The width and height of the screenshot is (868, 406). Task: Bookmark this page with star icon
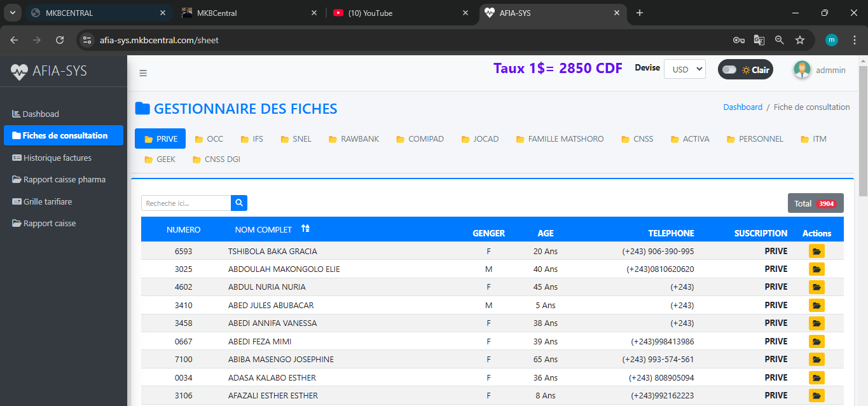click(x=800, y=40)
